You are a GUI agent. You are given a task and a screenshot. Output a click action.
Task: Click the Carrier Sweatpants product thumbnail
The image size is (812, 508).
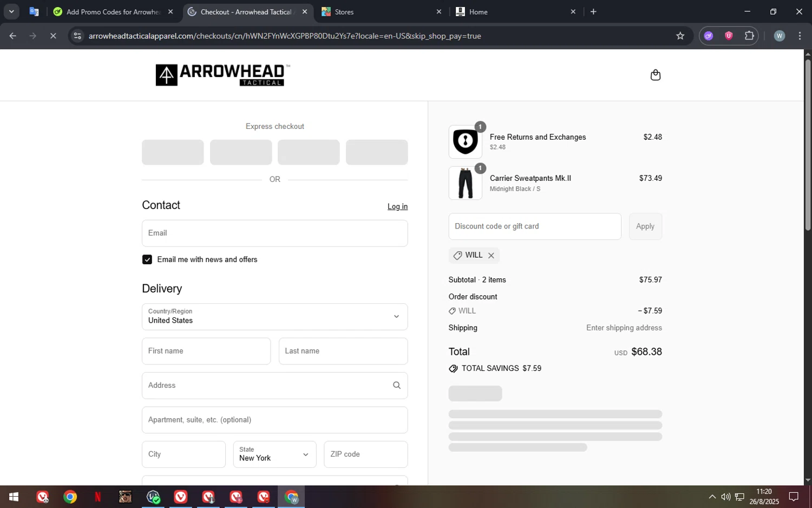465,183
